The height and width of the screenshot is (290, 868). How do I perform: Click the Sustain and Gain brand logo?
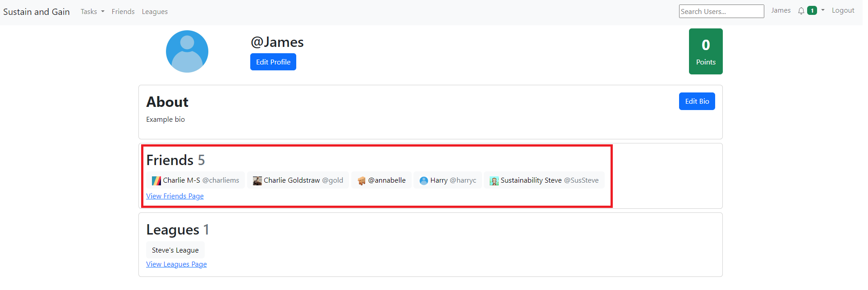[x=37, y=12]
